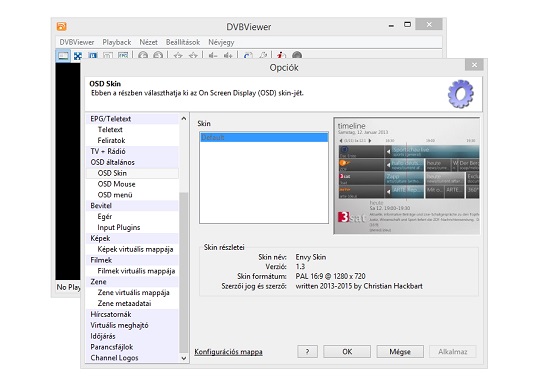Click the tree scrollbar up arrow

coord(184,119)
